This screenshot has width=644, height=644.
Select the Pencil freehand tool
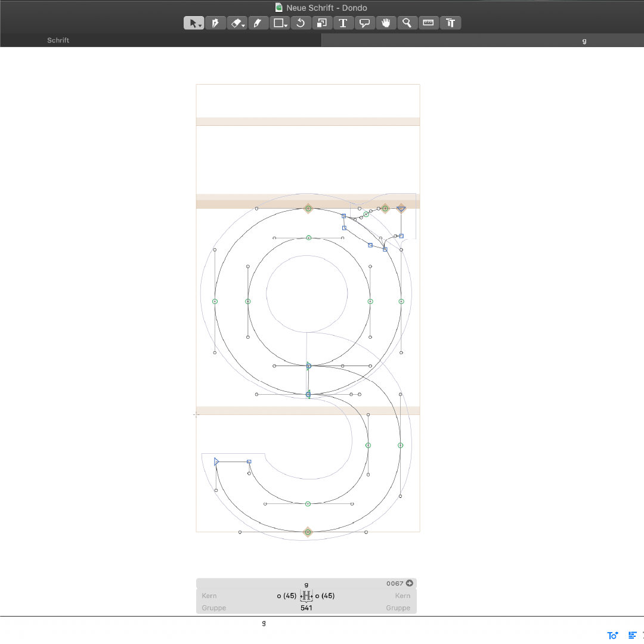(258, 23)
